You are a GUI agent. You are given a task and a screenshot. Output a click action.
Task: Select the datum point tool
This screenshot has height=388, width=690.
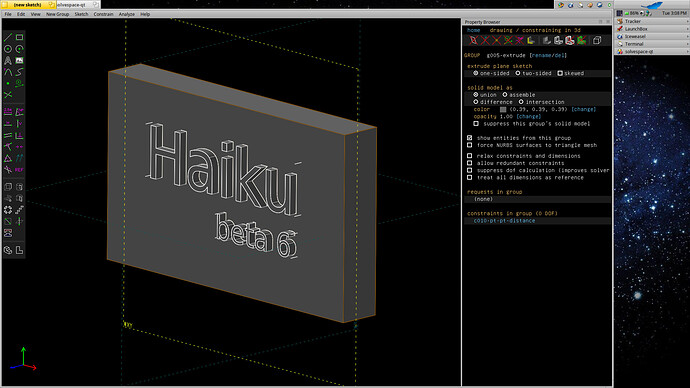[8, 83]
